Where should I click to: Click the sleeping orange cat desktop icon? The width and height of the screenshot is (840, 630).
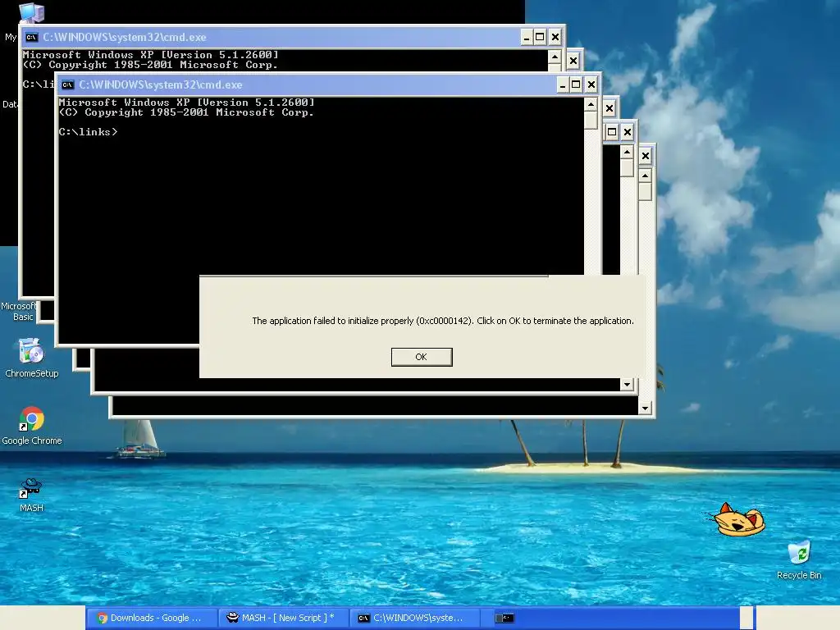[737, 519]
